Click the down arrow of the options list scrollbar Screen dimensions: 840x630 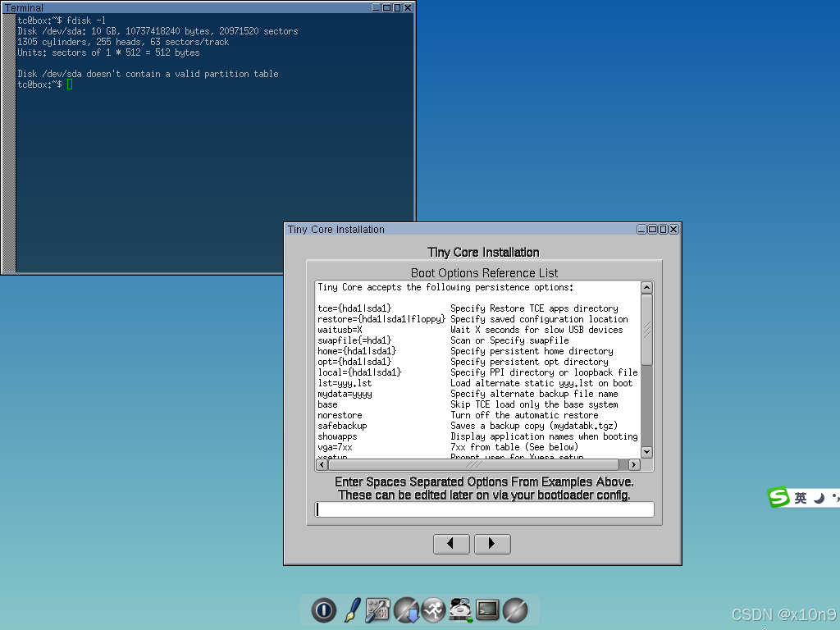tap(646, 452)
